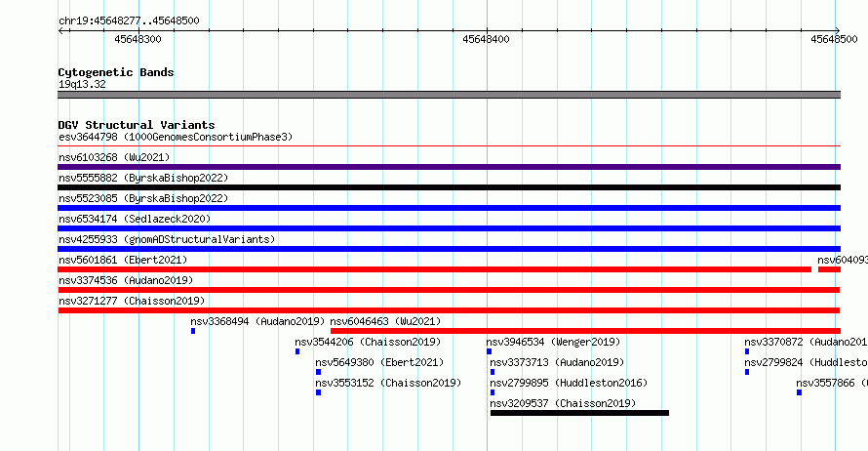The image size is (868, 451).
Task: Open variant nsv5523085 (ByrskaBishop2022) label
Action: click(x=143, y=198)
